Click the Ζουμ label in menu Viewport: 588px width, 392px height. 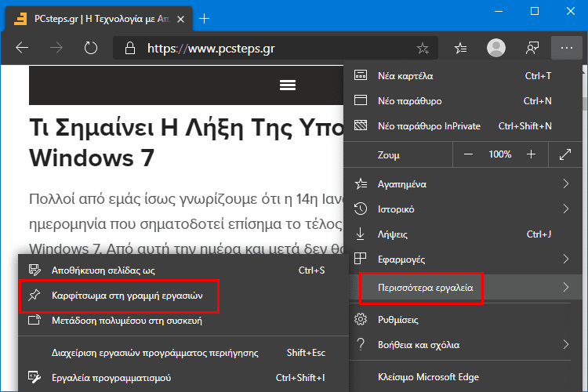[x=389, y=154]
